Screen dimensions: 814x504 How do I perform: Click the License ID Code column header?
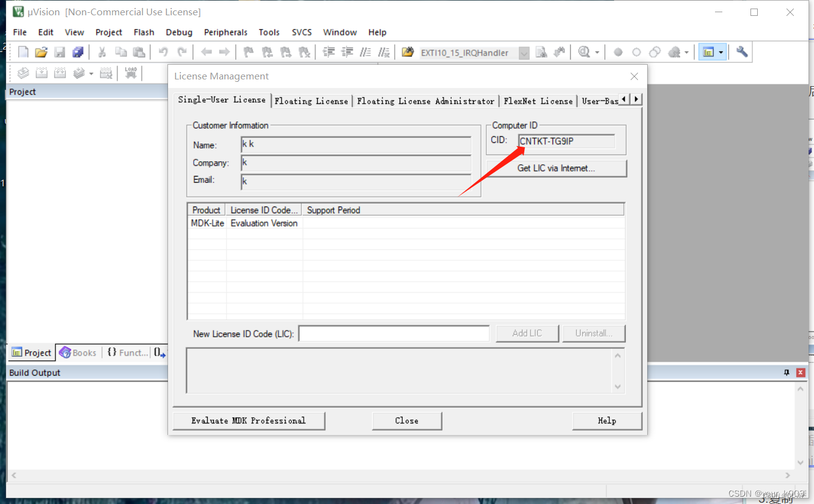click(x=264, y=210)
